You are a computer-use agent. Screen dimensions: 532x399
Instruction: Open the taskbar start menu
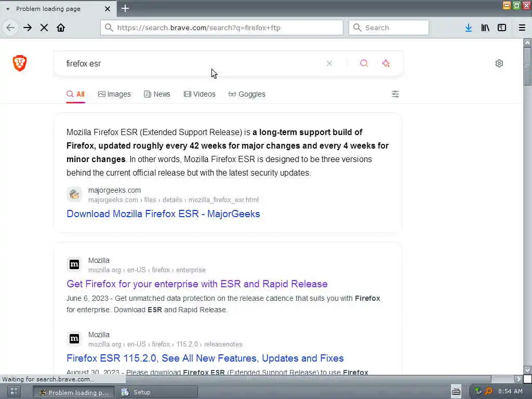[x=14, y=392]
